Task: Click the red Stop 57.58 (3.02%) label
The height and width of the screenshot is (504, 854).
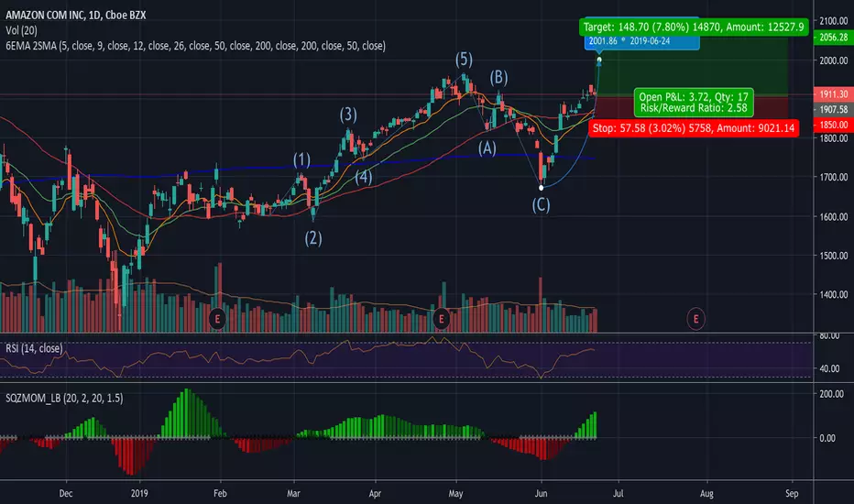Action: point(694,128)
